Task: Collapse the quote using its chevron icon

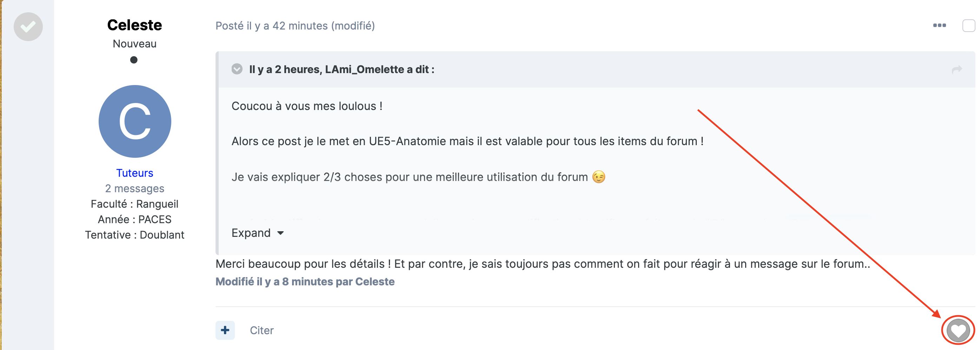Action: point(237,69)
